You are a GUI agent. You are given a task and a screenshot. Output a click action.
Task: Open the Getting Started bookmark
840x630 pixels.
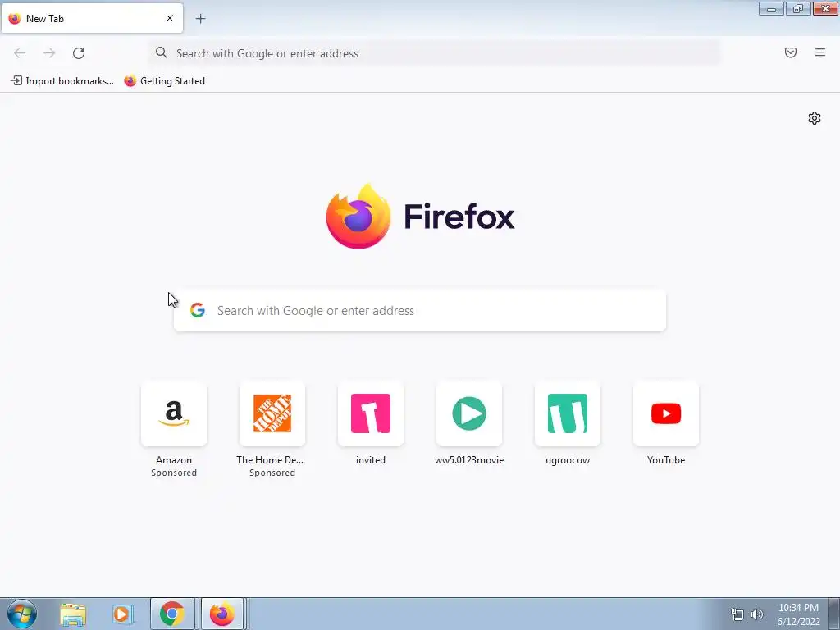click(164, 81)
